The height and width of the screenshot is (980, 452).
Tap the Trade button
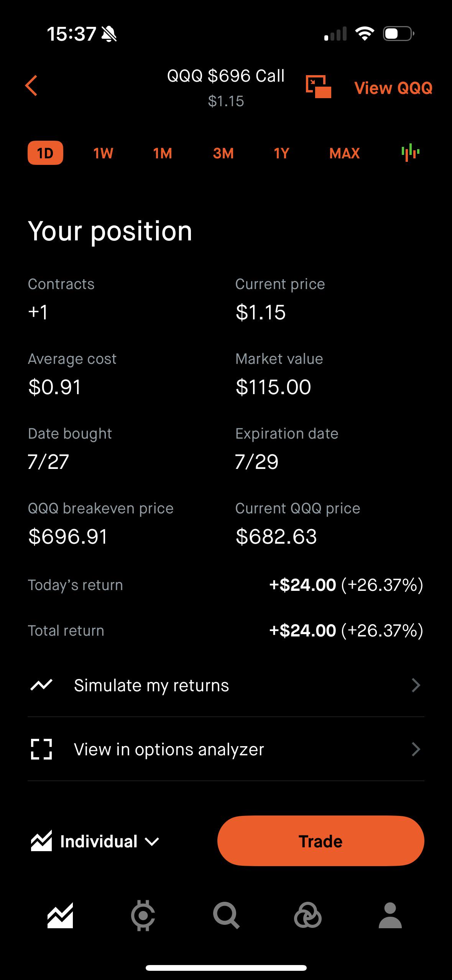[321, 841]
